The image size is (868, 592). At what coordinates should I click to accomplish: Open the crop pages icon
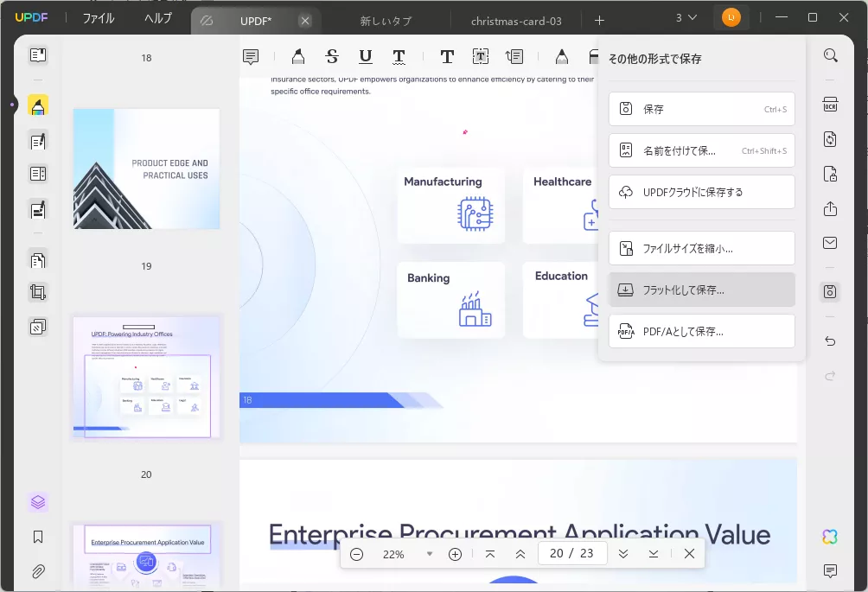[x=38, y=292]
